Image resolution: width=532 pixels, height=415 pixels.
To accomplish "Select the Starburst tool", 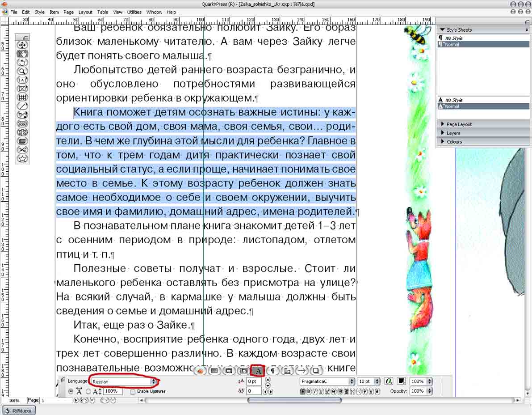I will point(22,159).
